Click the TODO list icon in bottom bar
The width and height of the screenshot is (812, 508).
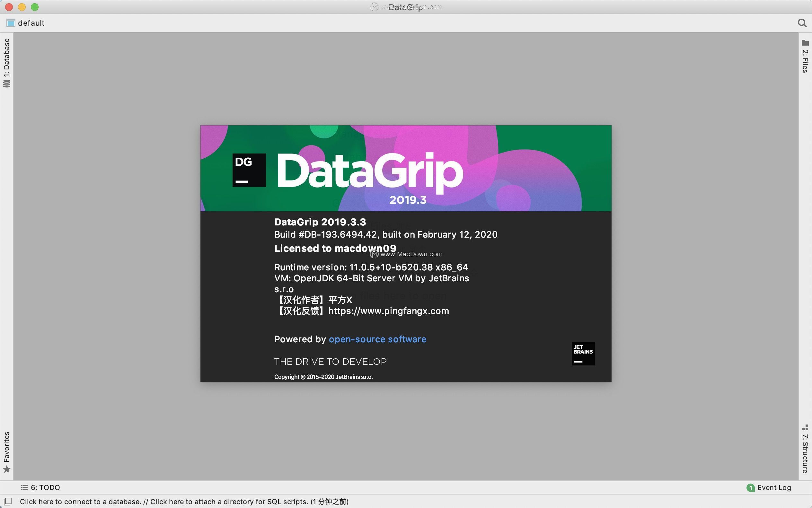point(24,487)
